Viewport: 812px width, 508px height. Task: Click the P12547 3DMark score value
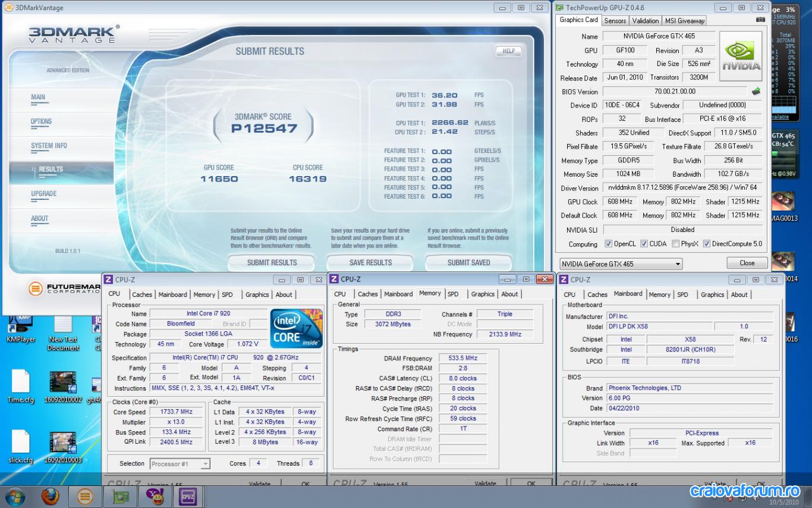(x=264, y=128)
